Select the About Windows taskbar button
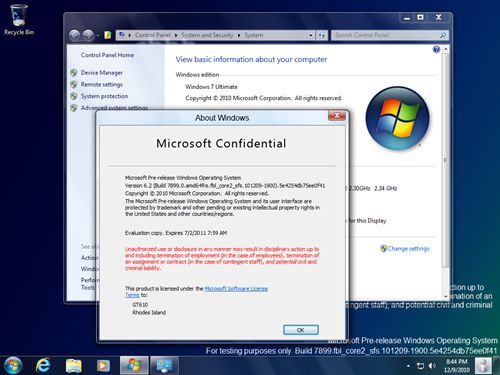This screenshot has width=500, height=375. [134, 365]
